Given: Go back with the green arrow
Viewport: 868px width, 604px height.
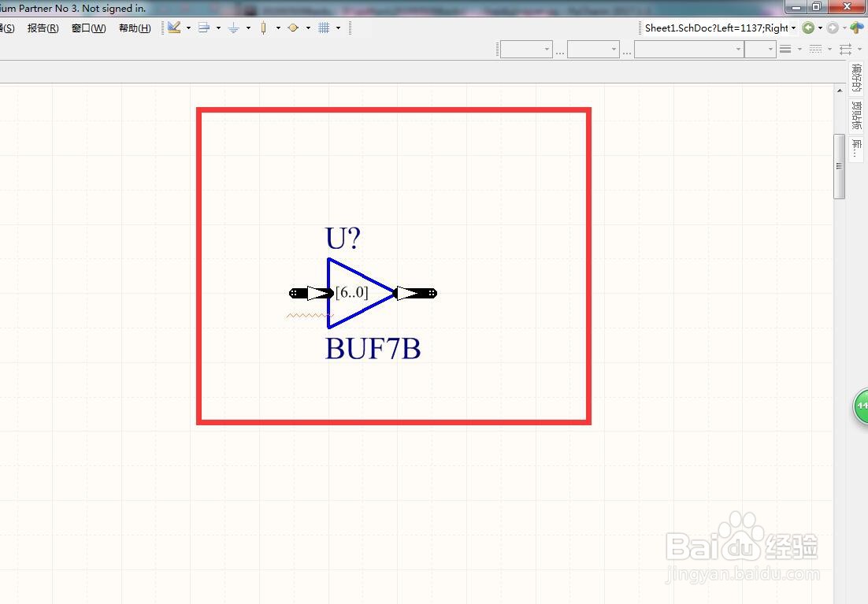Looking at the screenshot, I should (808, 28).
